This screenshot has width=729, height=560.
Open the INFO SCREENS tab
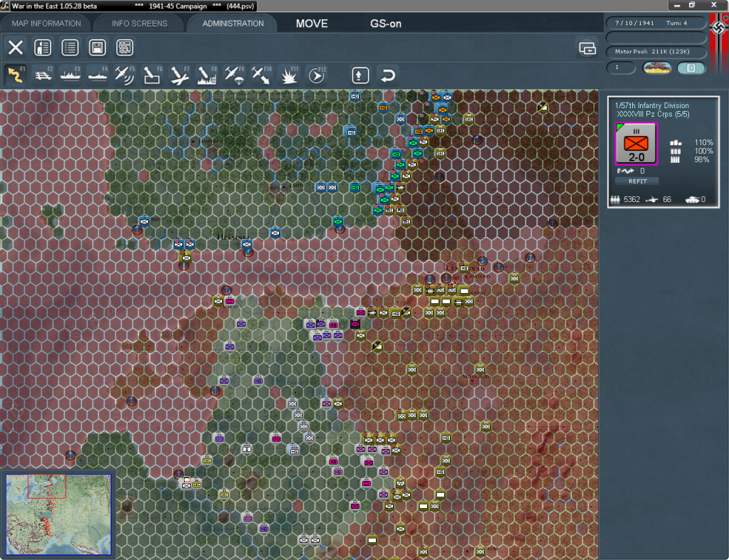click(x=139, y=23)
